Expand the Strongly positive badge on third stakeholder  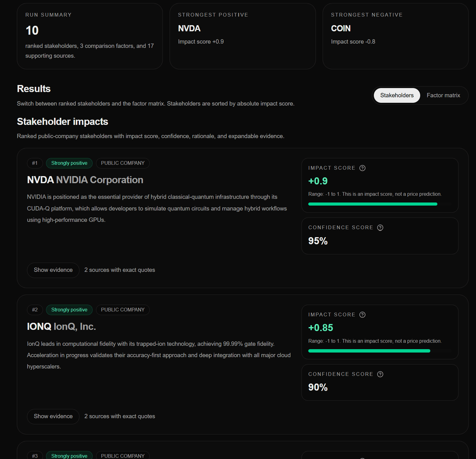69,456
